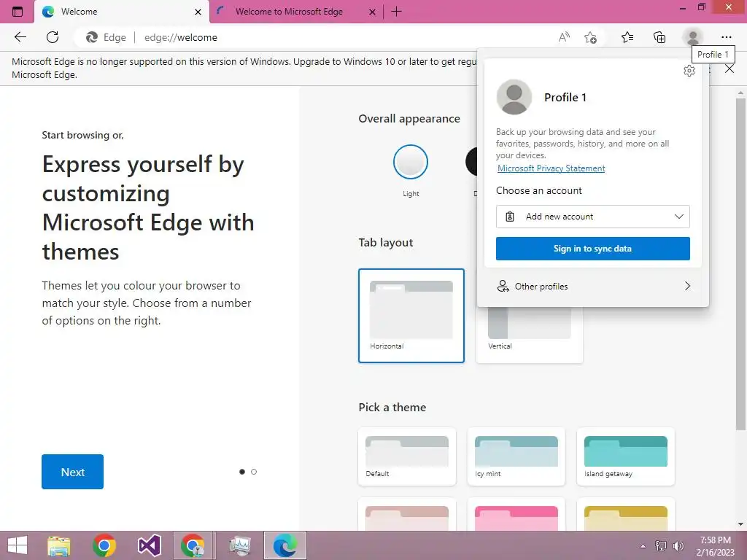Launch Google Chrome from taskbar

click(x=104, y=545)
